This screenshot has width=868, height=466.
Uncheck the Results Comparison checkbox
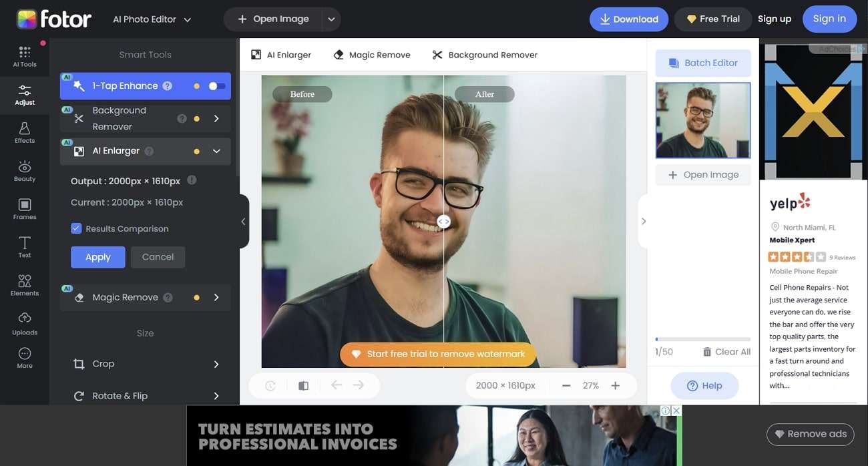click(76, 228)
